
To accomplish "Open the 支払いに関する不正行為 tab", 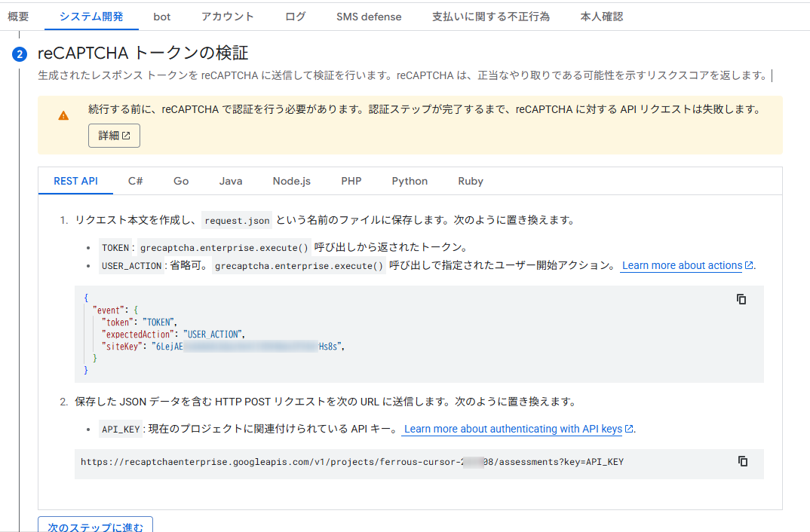I will (491, 16).
